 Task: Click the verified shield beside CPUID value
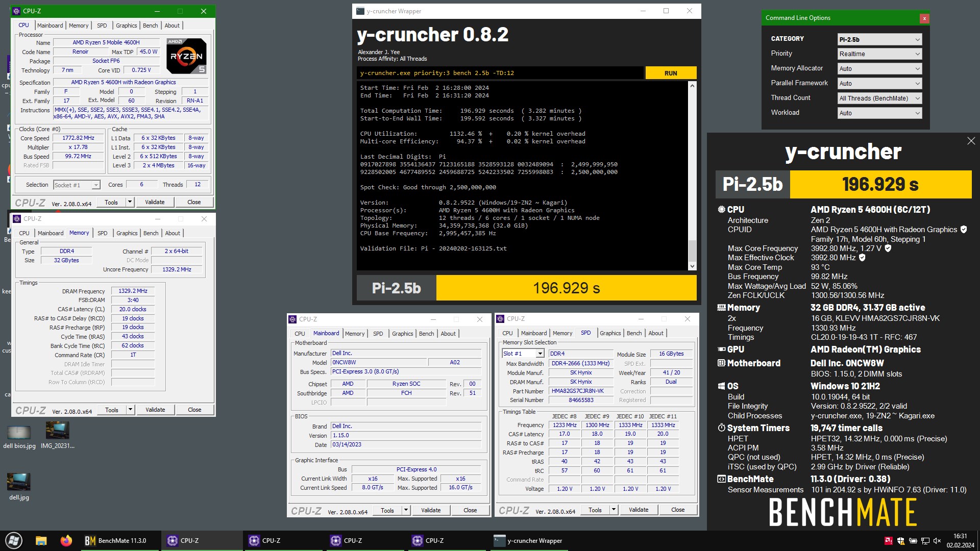coord(964,230)
